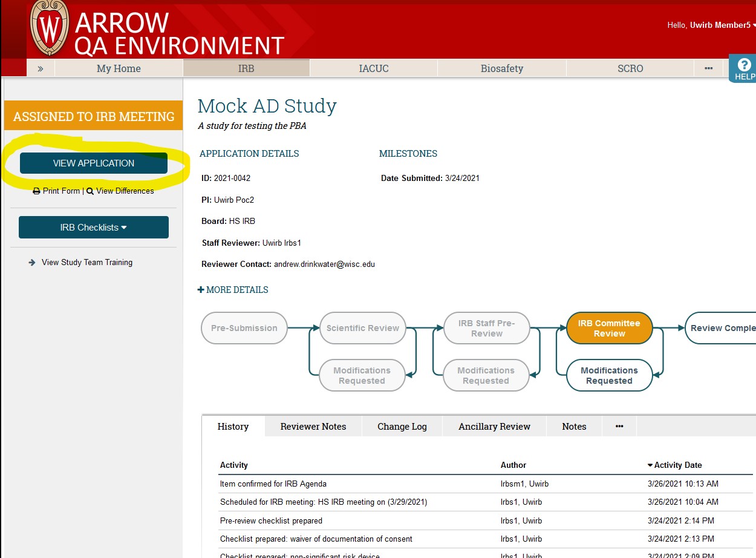Open the IACUC navigation tab

coord(373,68)
